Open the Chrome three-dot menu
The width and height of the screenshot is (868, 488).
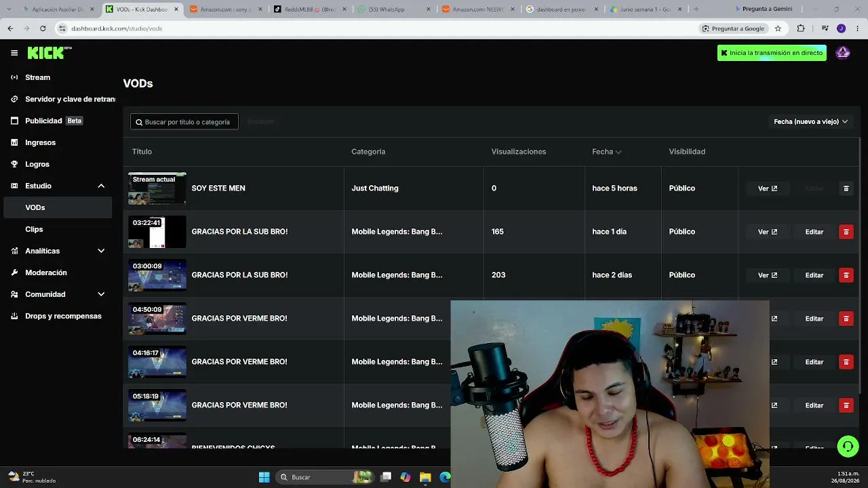click(x=858, y=28)
